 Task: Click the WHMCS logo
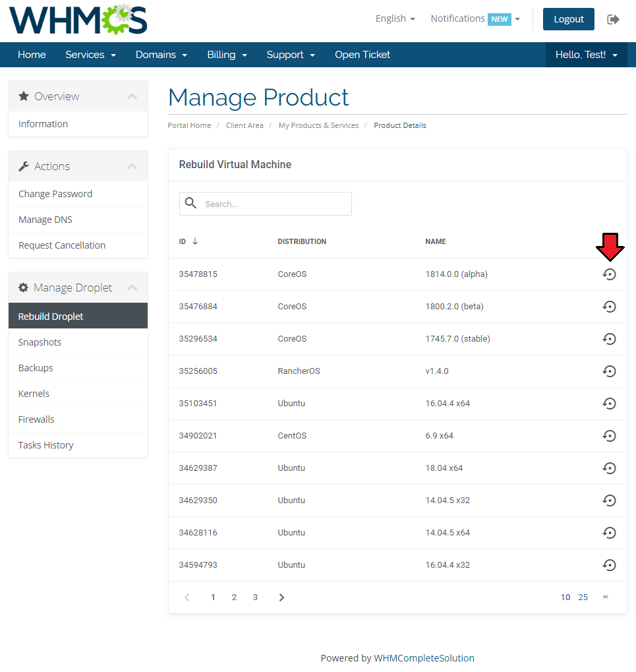[78, 20]
